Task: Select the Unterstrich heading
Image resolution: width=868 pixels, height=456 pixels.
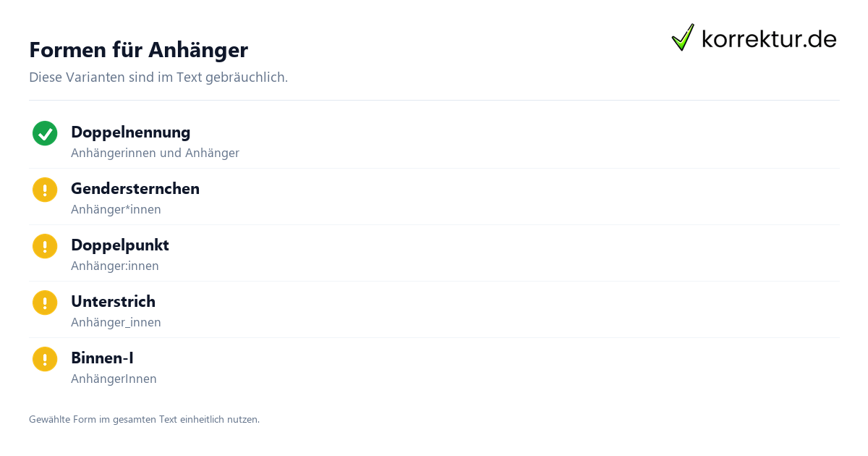Action: pyautogui.click(x=113, y=302)
